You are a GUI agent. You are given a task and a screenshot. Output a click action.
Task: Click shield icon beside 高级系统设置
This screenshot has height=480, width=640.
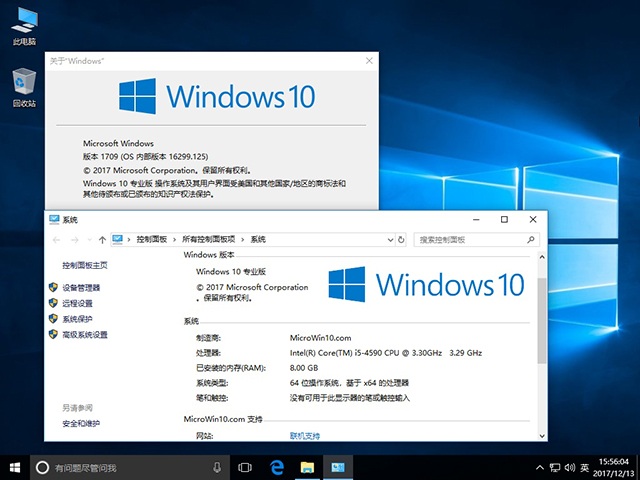53,334
